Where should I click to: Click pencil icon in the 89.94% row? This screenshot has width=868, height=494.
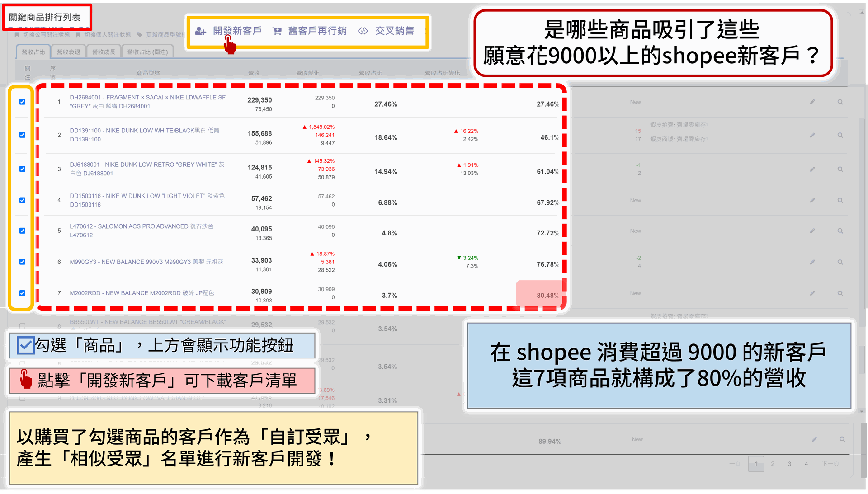tap(814, 439)
